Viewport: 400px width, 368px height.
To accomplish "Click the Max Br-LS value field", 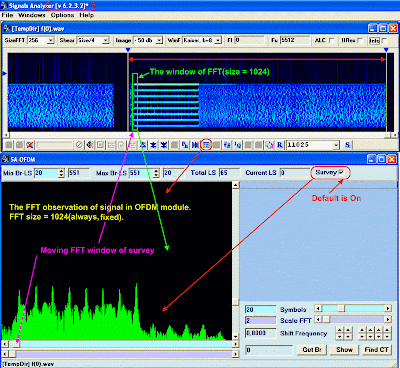I will tap(141, 173).
